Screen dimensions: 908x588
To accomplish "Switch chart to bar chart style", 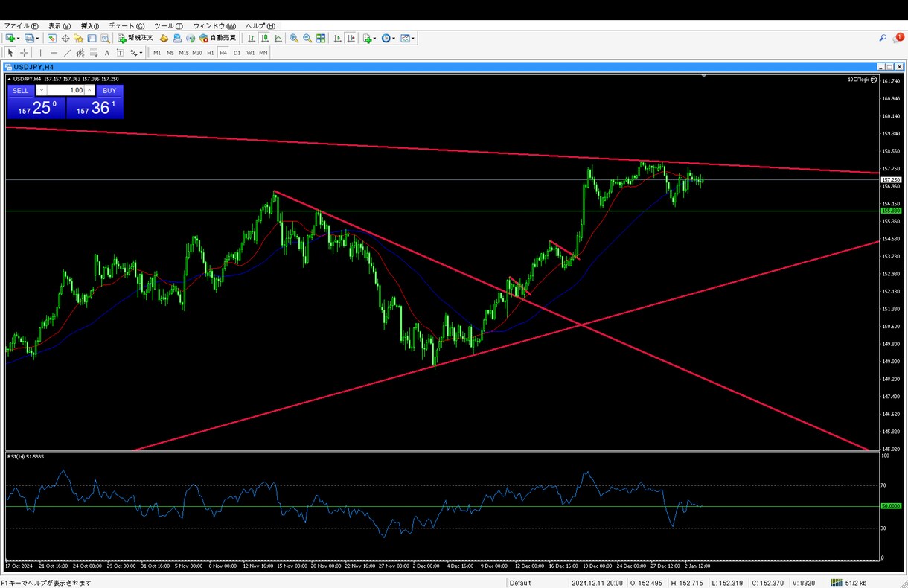I will pos(252,38).
